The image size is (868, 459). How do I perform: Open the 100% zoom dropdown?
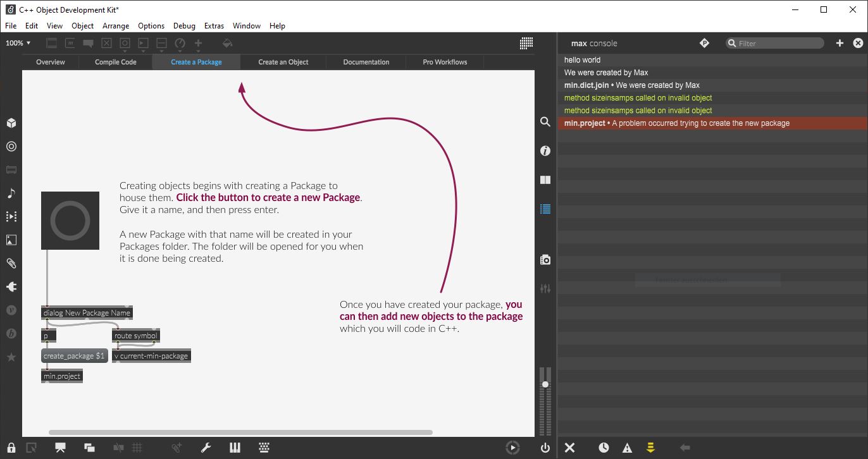click(x=18, y=43)
